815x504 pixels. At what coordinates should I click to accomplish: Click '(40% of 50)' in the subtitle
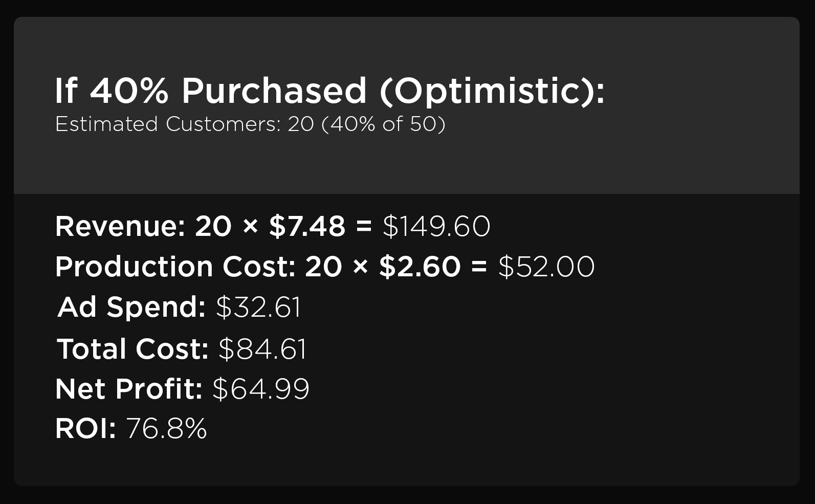point(383,124)
